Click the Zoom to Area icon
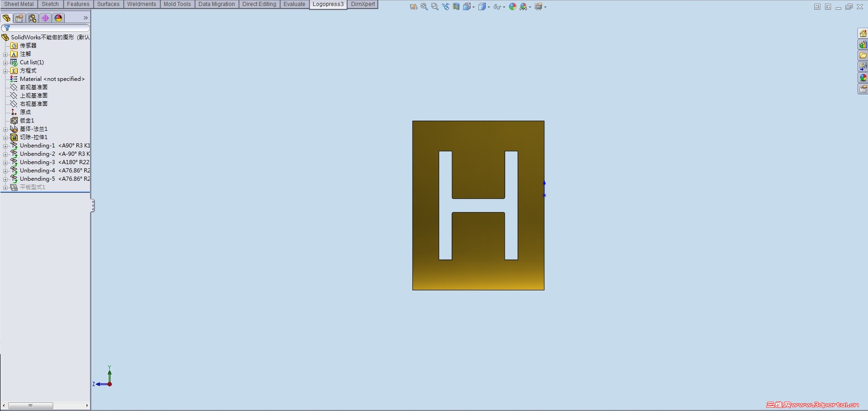 (x=435, y=7)
